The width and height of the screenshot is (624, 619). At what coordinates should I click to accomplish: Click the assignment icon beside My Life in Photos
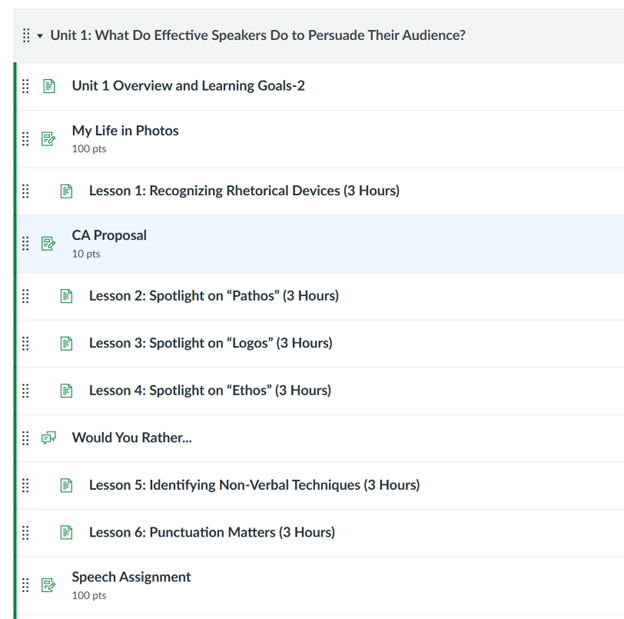(49, 139)
